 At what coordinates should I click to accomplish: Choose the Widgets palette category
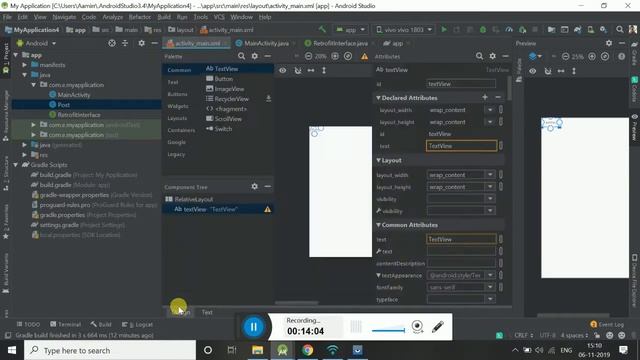(178, 106)
